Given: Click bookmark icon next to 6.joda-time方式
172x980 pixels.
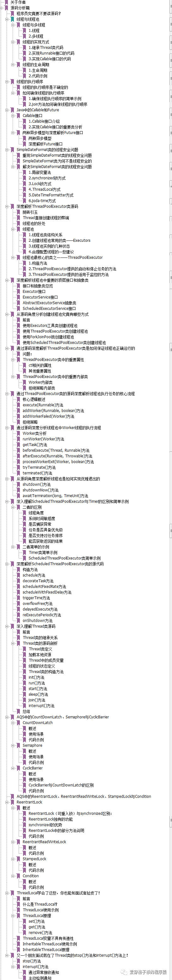Looking at the screenshot, I should 24,200.
